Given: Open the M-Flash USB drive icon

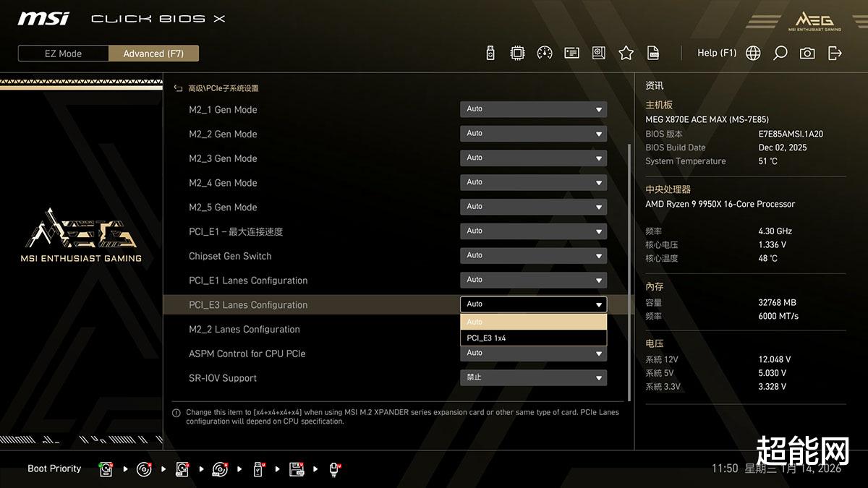Looking at the screenshot, I should 490,53.
